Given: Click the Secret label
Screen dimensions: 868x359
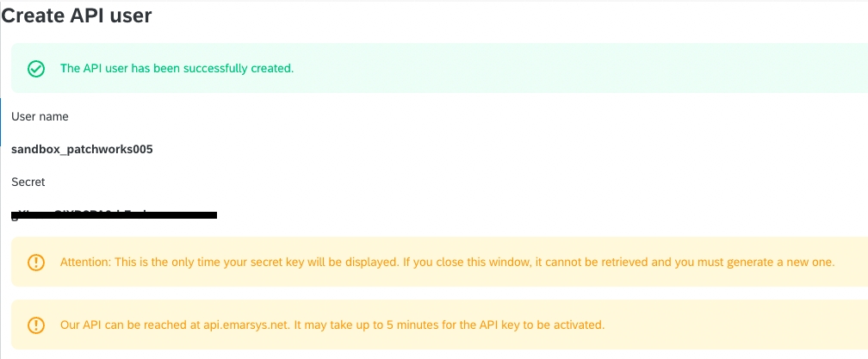Looking at the screenshot, I should pyautogui.click(x=28, y=182).
